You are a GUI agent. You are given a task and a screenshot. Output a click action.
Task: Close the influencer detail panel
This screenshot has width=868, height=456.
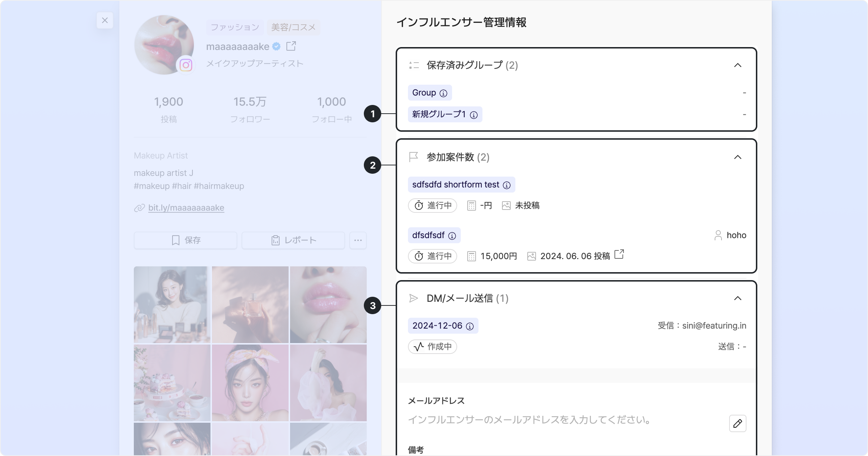click(x=105, y=20)
